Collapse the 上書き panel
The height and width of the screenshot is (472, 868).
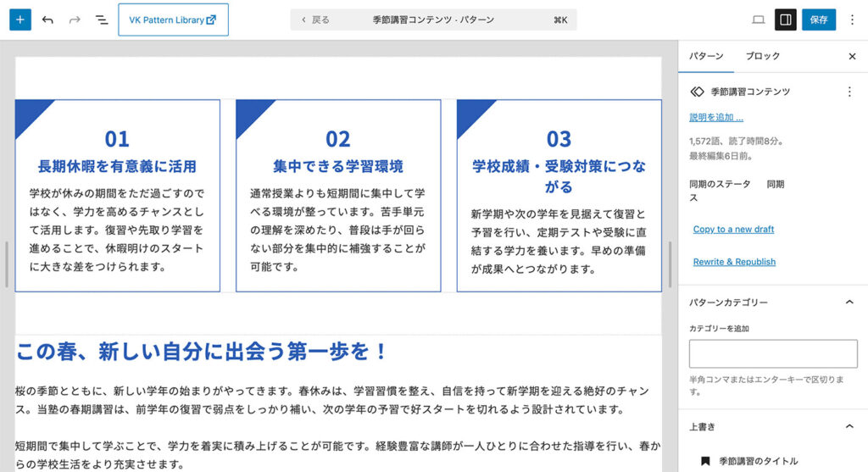[849, 426]
